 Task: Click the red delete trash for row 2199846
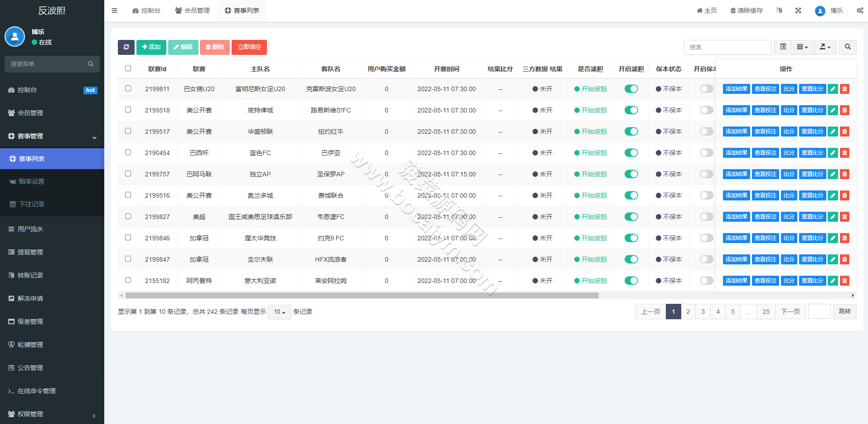pyautogui.click(x=844, y=238)
